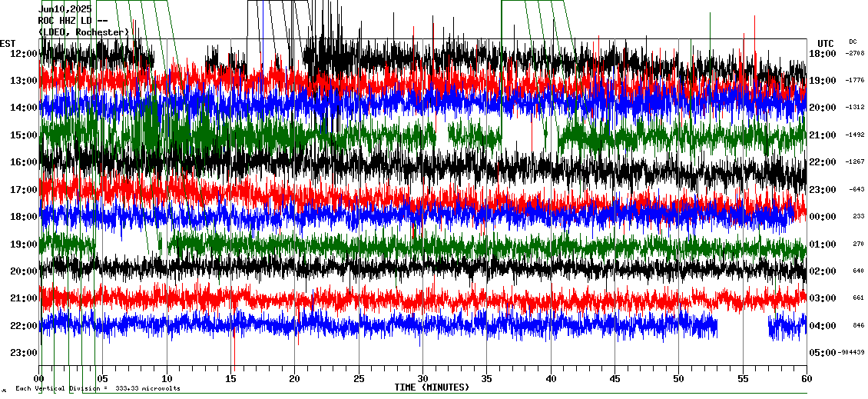The height and width of the screenshot is (399, 868).
Task: Click the Jun10,2025 date title
Action: 65,9
